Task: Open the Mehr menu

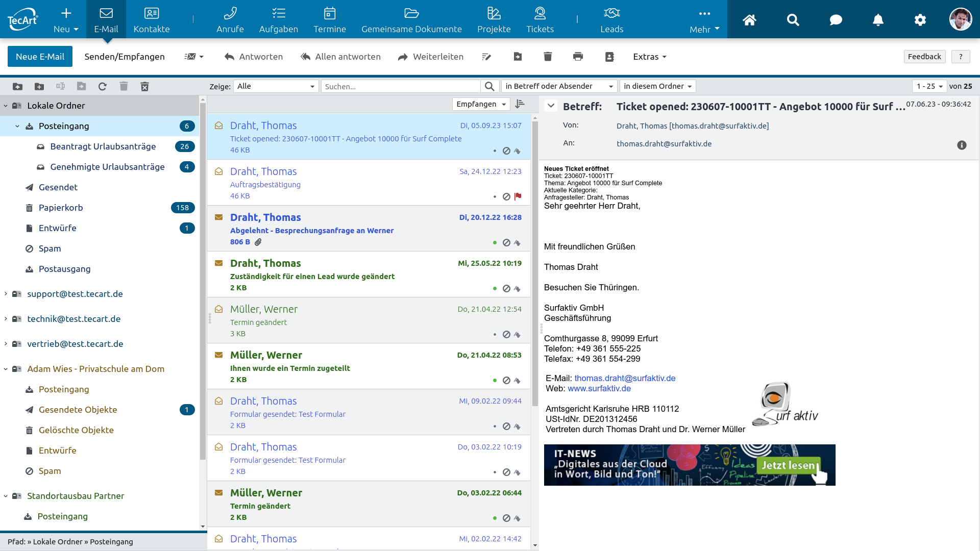Action: click(x=704, y=19)
